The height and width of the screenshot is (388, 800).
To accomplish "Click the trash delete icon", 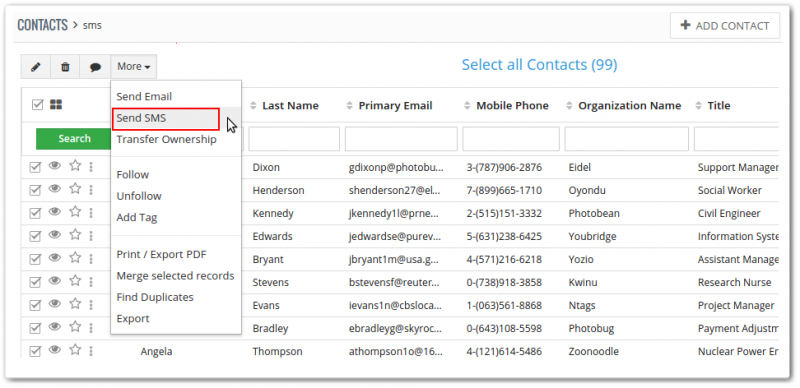I will (65, 67).
